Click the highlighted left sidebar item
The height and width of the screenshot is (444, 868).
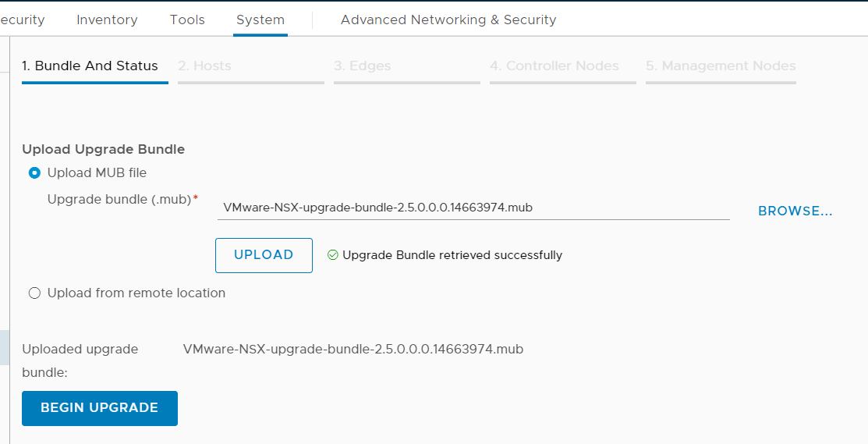[x=4, y=347]
